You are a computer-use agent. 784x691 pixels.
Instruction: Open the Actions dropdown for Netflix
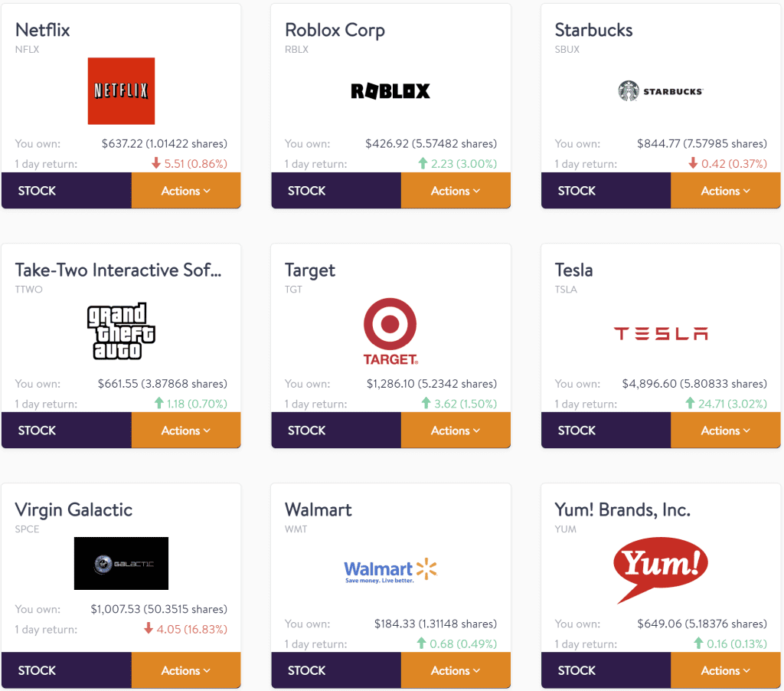click(186, 191)
